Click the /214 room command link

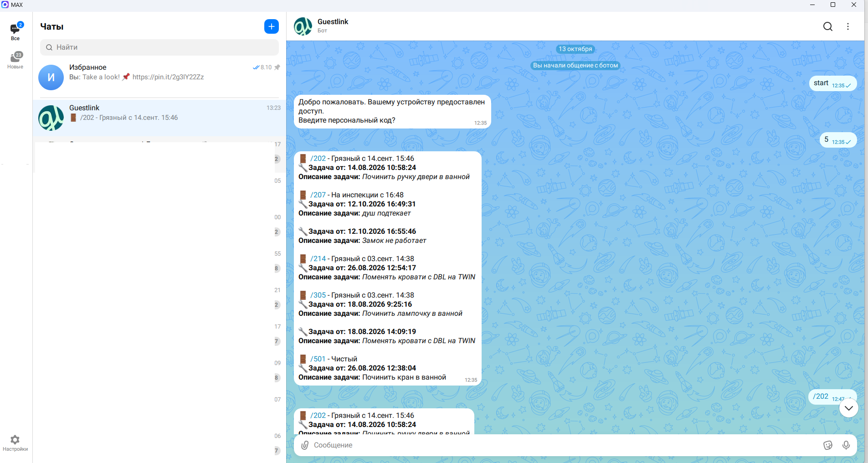point(318,259)
